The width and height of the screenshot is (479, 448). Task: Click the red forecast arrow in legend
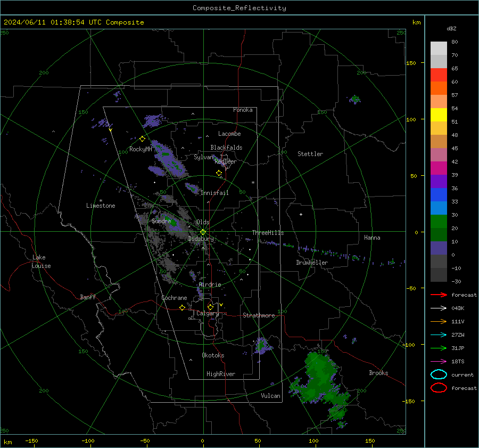pos(439,295)
